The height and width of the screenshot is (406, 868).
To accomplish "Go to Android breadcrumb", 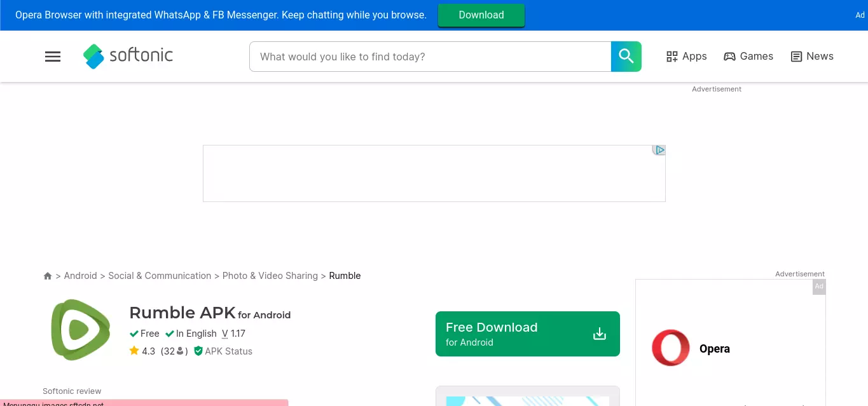I will [81, 276].
